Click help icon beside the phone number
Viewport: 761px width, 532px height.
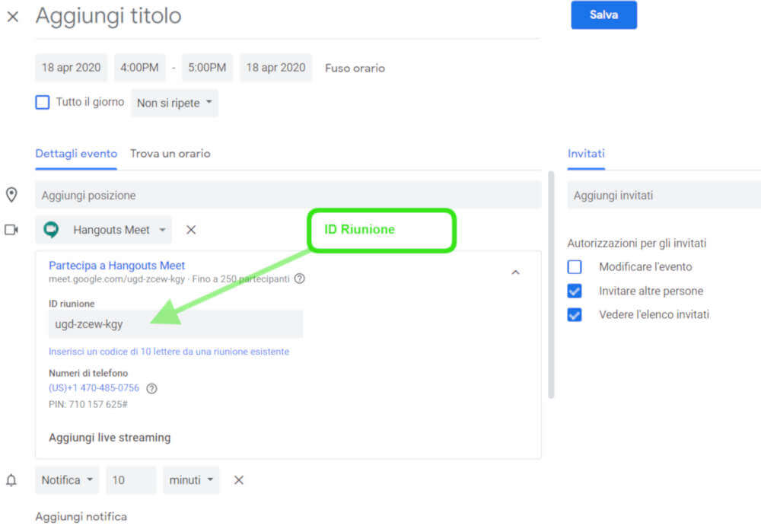(151, 388)
